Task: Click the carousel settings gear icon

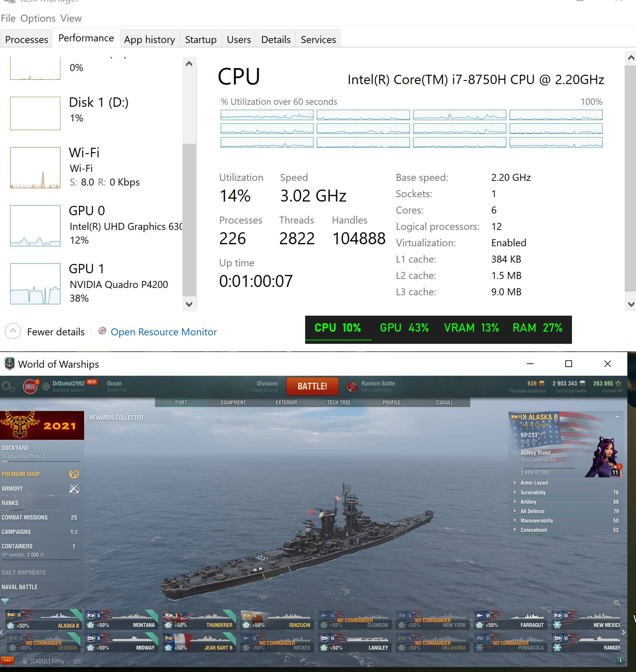Action: tap(617, 603)
